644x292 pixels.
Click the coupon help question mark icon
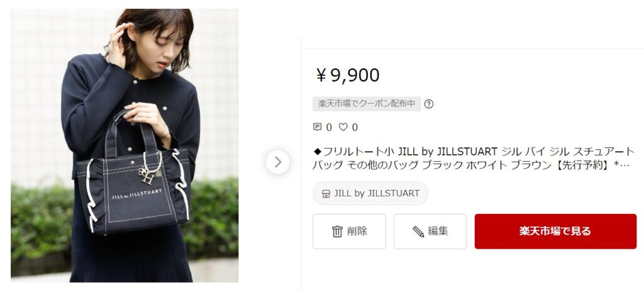click(429, 104)
